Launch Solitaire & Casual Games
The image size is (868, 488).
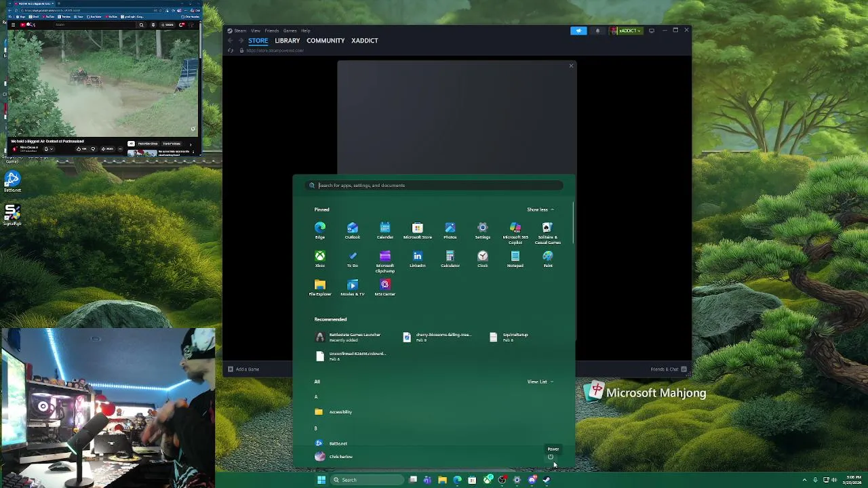(547, 233)
